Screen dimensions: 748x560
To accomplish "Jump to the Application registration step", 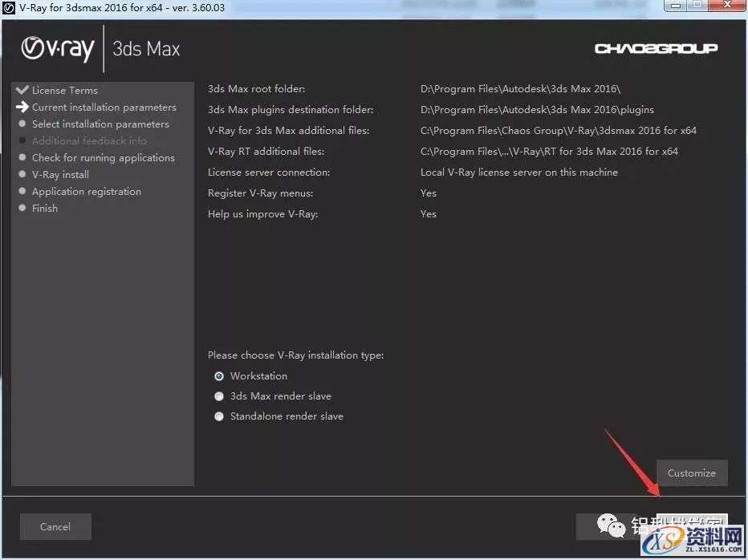I will pos(86,192).
